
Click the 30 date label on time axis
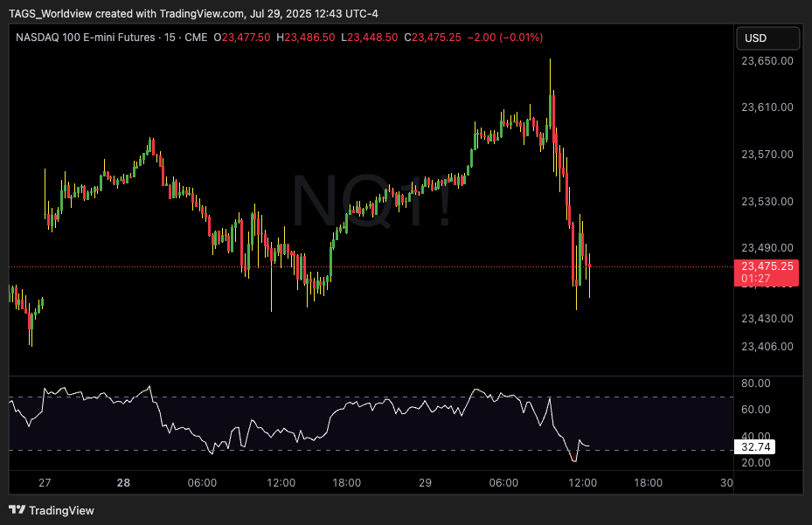(x=725, y=483)
